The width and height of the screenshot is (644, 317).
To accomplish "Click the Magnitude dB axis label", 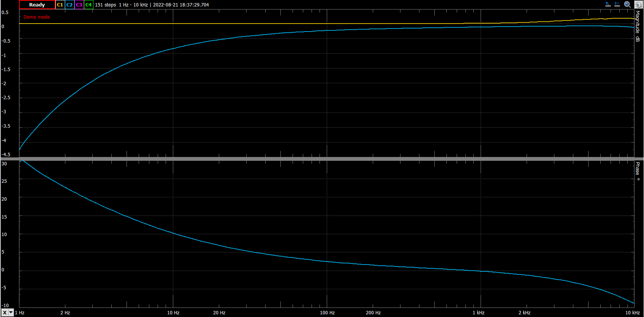I will (638, 26).
